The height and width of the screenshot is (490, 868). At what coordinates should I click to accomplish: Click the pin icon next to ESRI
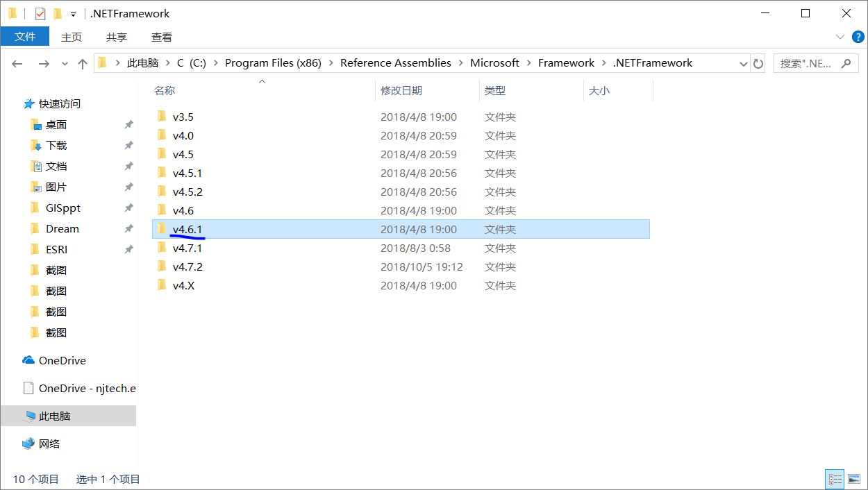(x=128, y=249)
